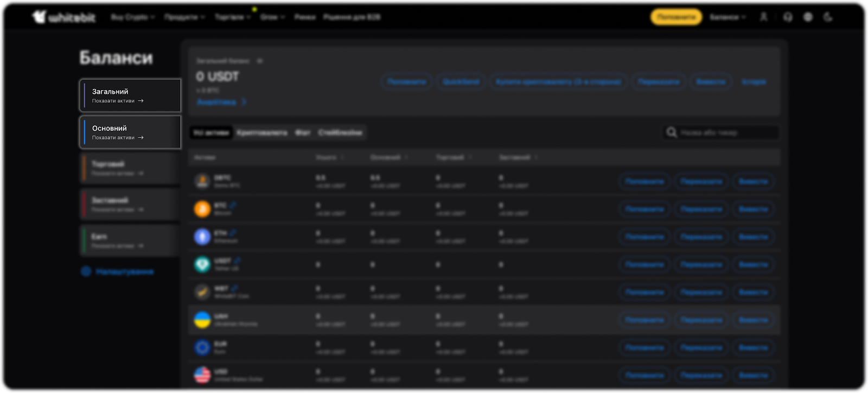
Task: Click the headset support icon
Action: point(788,17)
